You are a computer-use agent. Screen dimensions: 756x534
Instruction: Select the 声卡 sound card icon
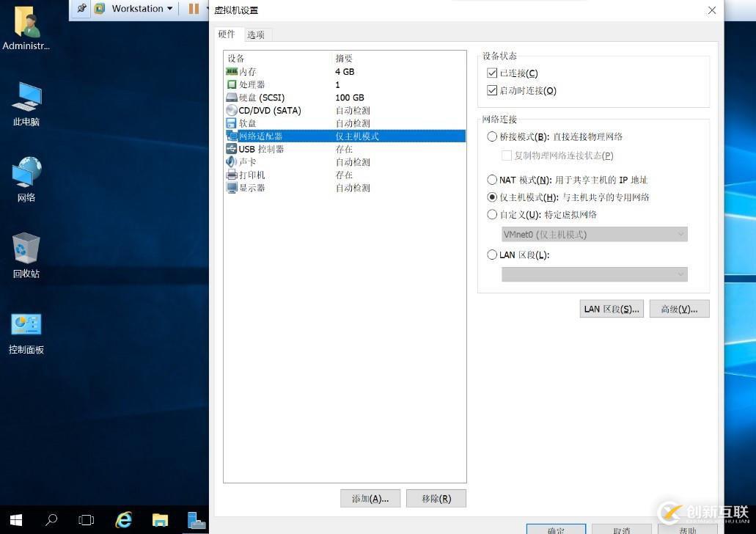232,161
